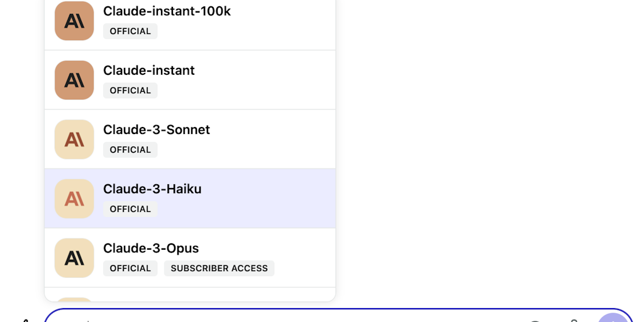Click the OFFICIAL tag under Claude-3-Sonnet

[x=130, y=150]
